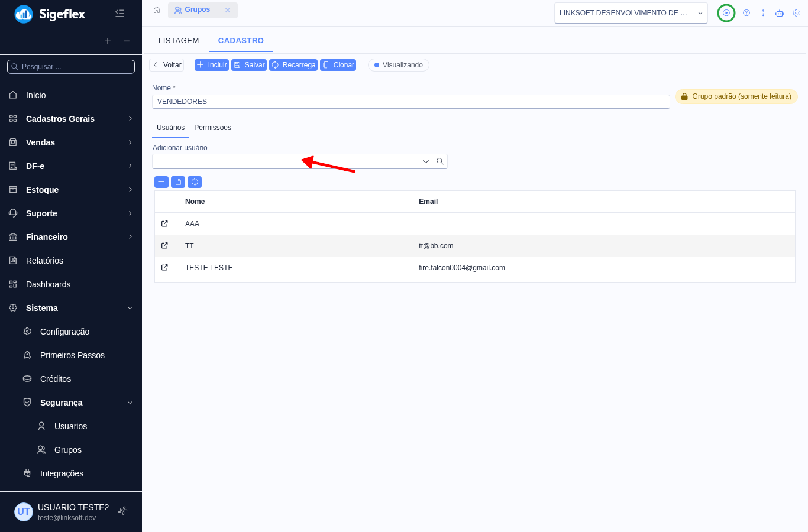Screen dimensions: 808x532
Task: Switch to the LISTAGEM tab
Action: coord(179,41)
